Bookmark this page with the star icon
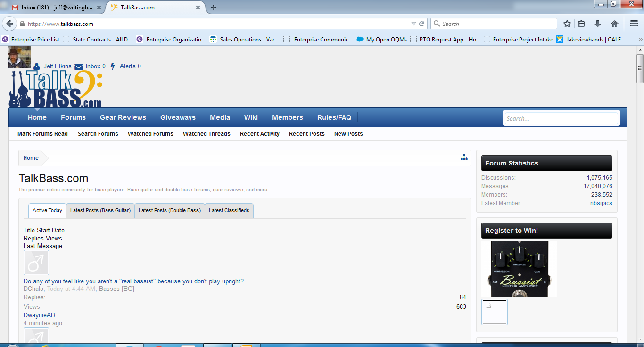This screenshot has width=644, height=347. pyautogui.click(x=567, y=24)
